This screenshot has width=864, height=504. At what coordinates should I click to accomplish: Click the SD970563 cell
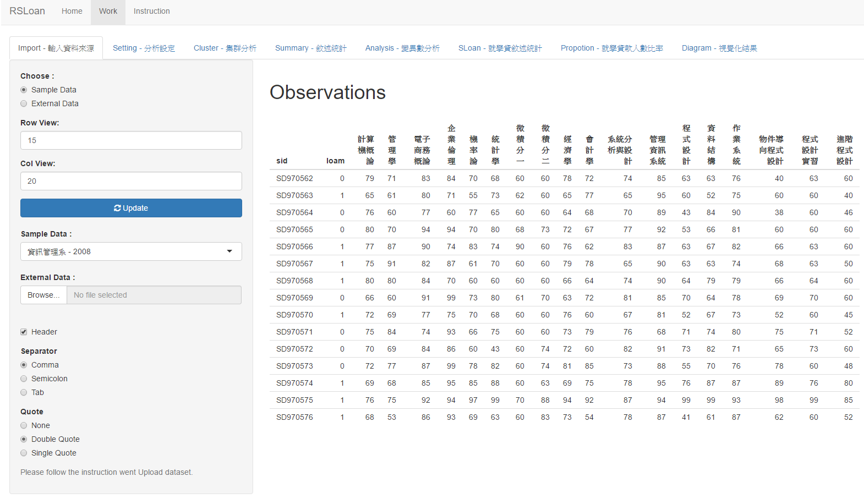click(x=294, y=195)
